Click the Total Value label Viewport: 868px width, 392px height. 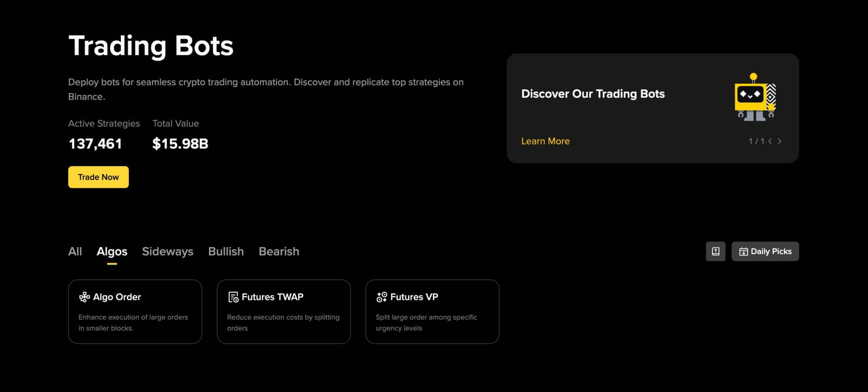point(176,124)
